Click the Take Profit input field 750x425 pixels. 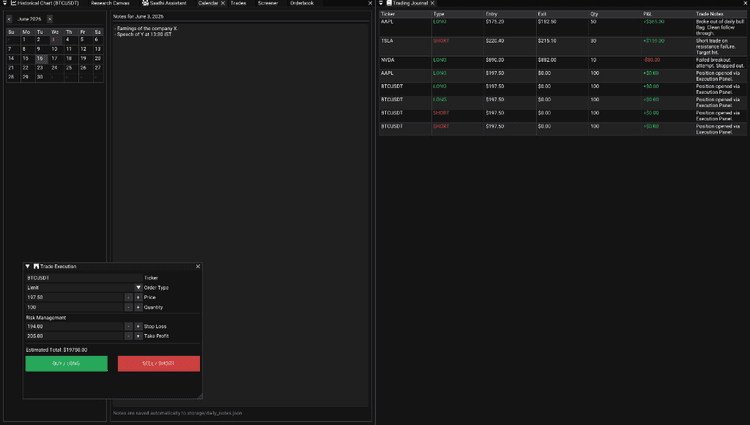tap(75, 336)
